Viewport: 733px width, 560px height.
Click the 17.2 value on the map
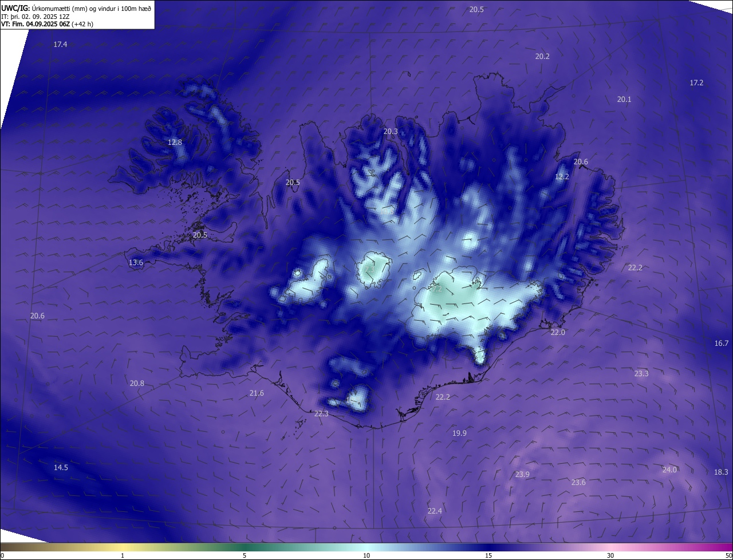[x=696, y=82]
